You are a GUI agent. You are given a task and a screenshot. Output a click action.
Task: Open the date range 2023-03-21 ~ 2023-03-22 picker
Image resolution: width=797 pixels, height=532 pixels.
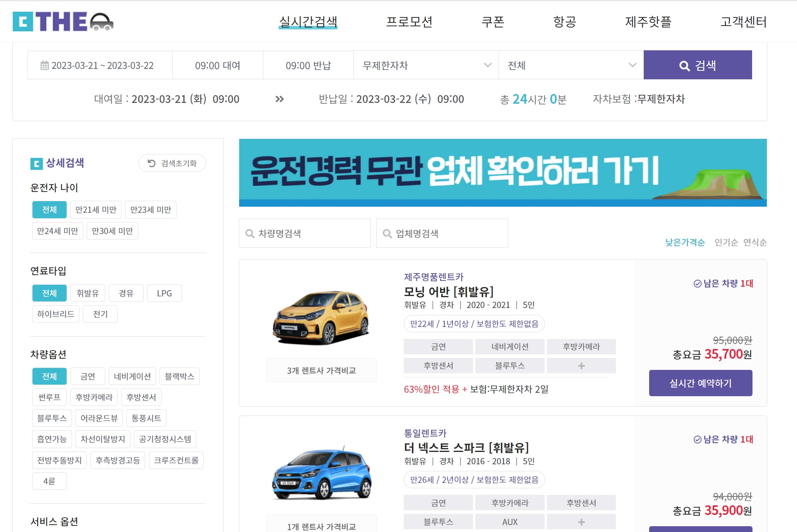click(100, 65)
